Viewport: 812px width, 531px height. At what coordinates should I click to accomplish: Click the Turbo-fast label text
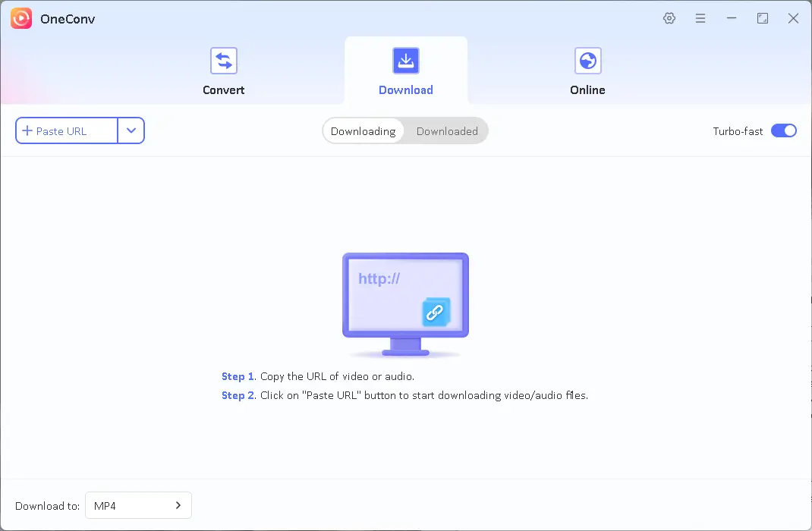tap(738, 131)
